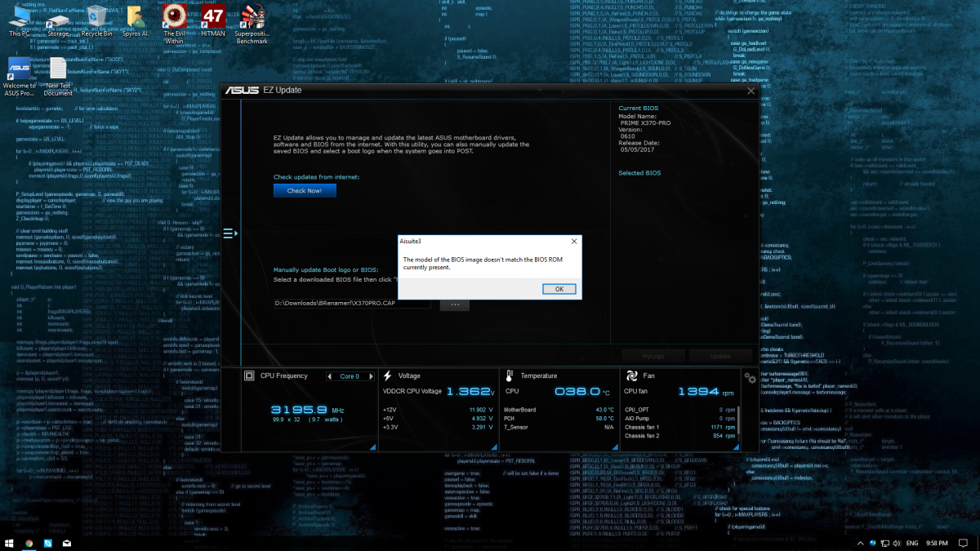Click the Voltage lightning icon
The height and width of the screenshot is (551, 980).
388,376
